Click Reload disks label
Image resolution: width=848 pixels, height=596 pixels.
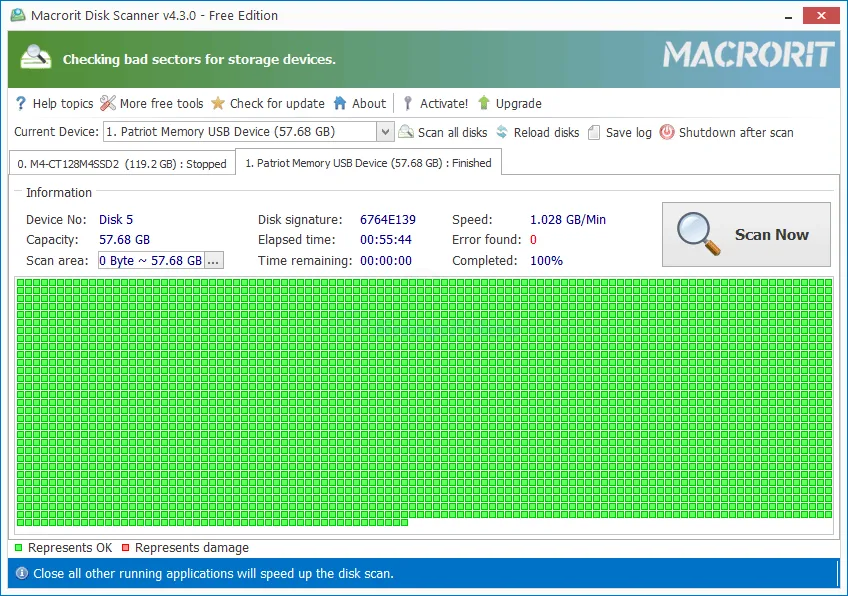[x=546, y=133]
